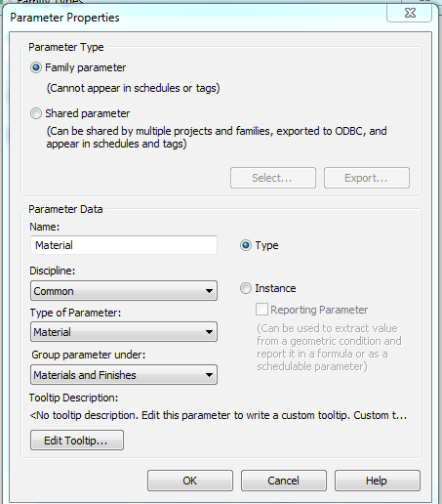Click the tooltip description text

pos(218,415)
